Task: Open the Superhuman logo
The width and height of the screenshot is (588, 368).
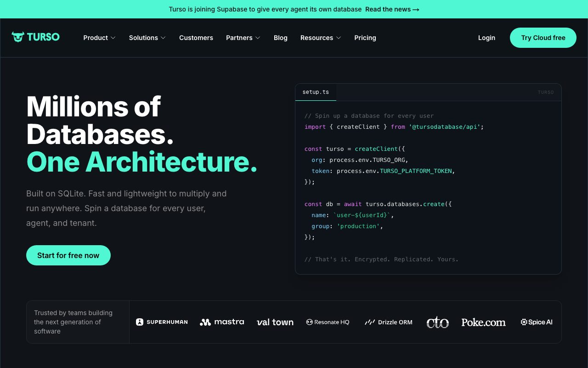Action: tap(162, 322)
